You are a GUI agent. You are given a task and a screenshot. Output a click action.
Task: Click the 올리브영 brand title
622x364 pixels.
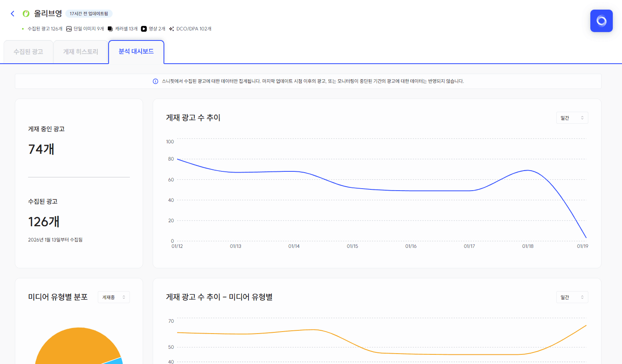(48, 14)
